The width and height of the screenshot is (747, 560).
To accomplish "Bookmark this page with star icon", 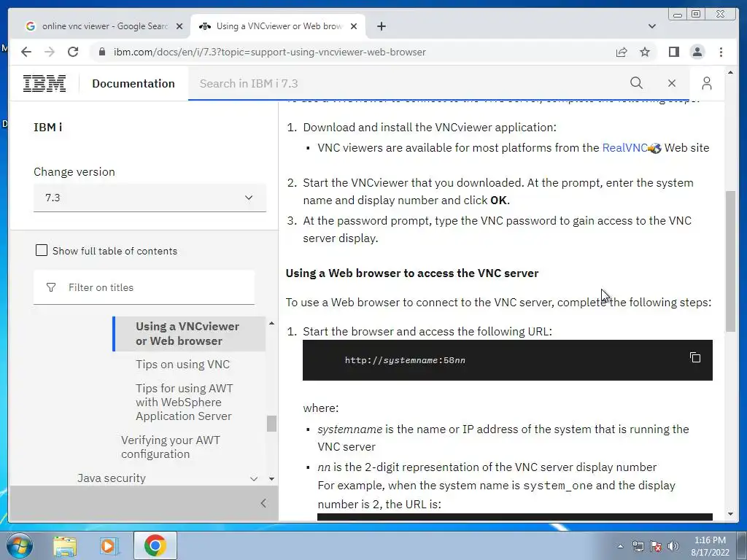I will point(645,52).
